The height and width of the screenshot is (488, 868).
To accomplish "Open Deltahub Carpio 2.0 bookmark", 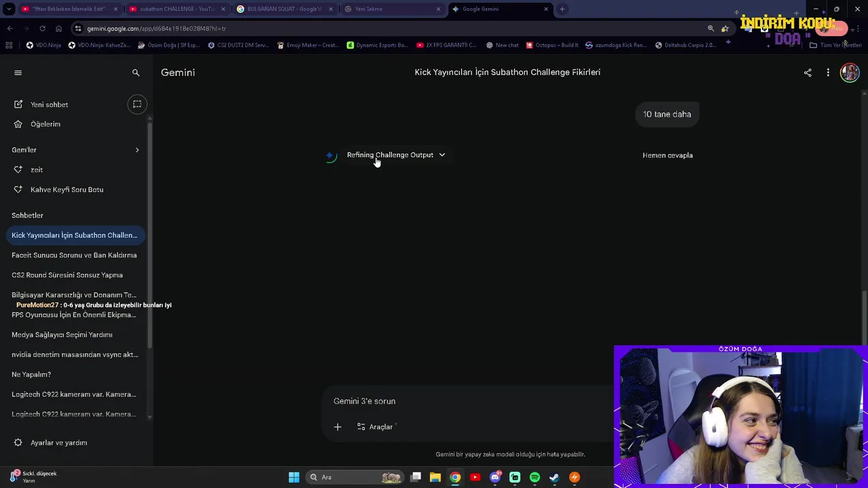I will tap(685, 45).
